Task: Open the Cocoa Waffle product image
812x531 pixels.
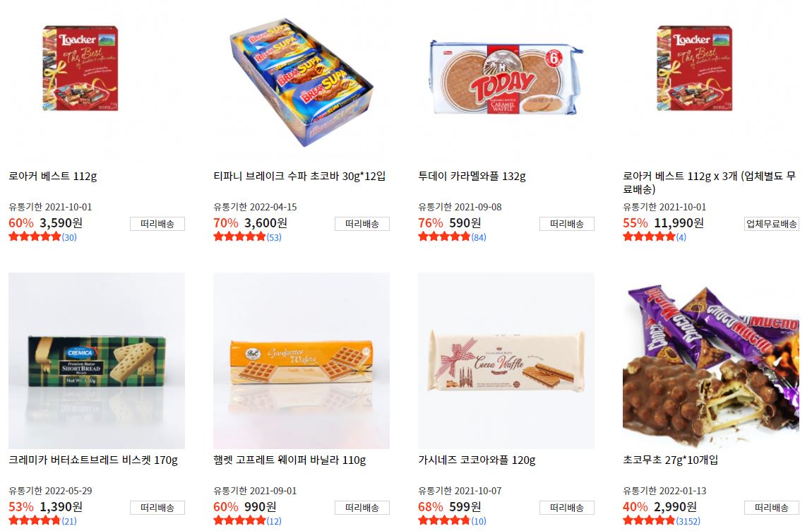Action: point(506,361)
